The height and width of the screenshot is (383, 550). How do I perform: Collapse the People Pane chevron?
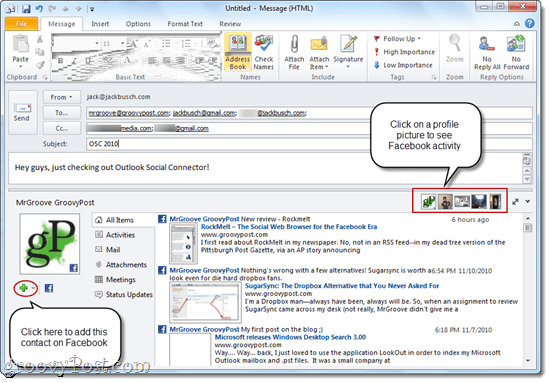point(527,202)
